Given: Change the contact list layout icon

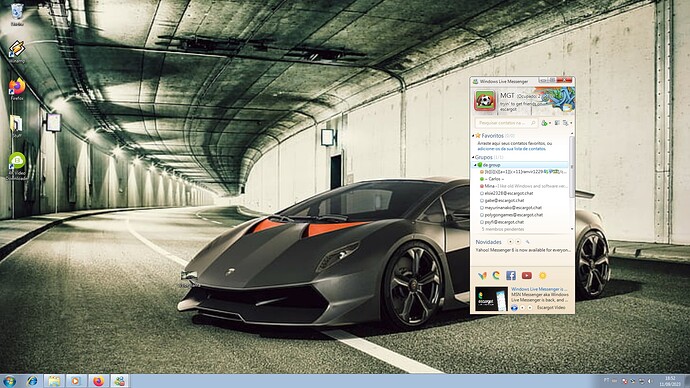Looking at the screenshot, I should click(557, 123).
